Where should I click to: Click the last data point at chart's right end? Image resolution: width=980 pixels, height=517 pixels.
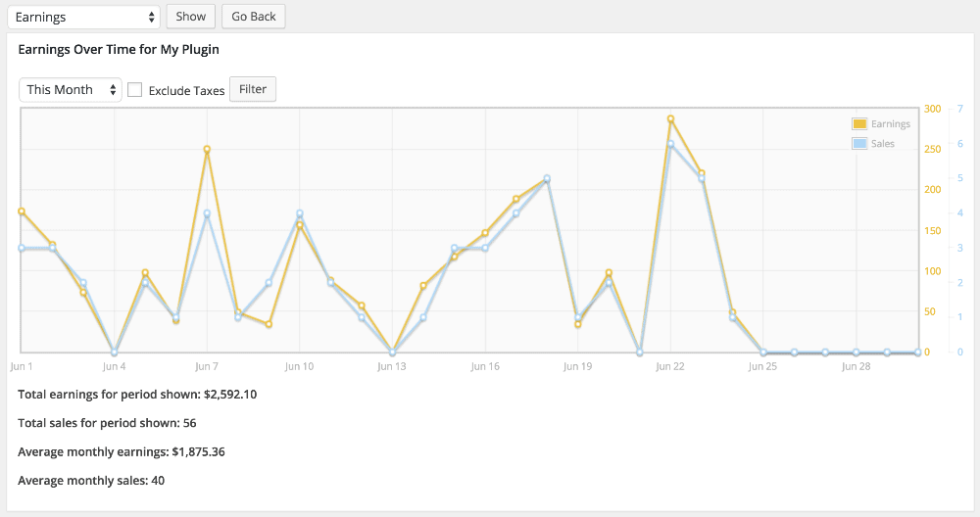(x=917, y=352)
